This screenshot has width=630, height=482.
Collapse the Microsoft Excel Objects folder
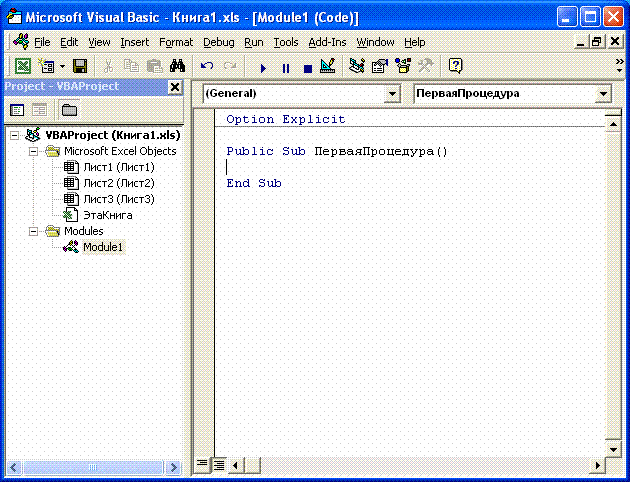point(33,151)
